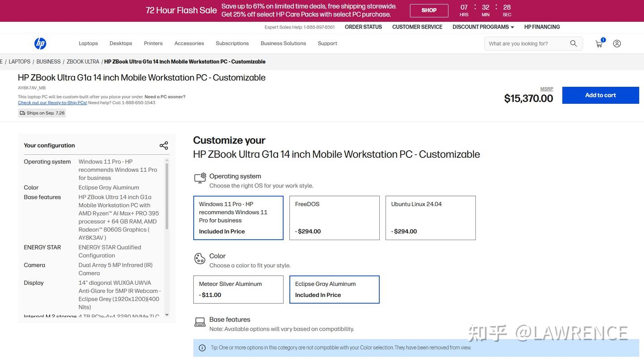Go to the ZBOOK ULTRA breadcrumb

83,62
